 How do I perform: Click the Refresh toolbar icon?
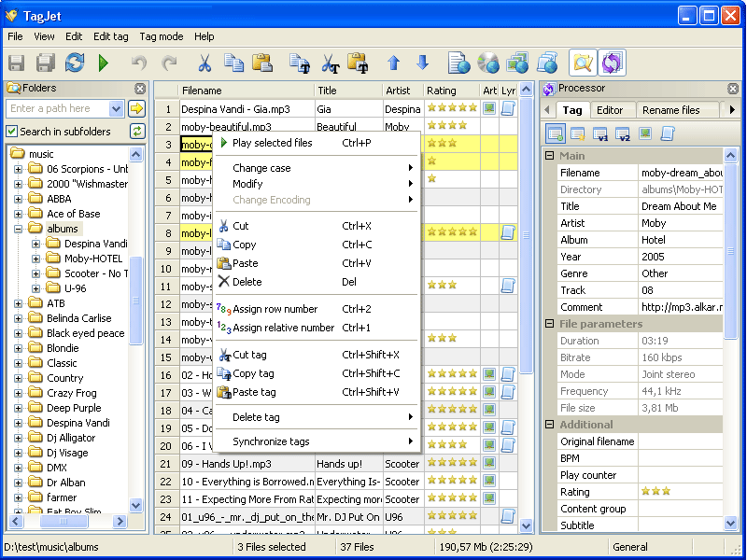(75, 63)
